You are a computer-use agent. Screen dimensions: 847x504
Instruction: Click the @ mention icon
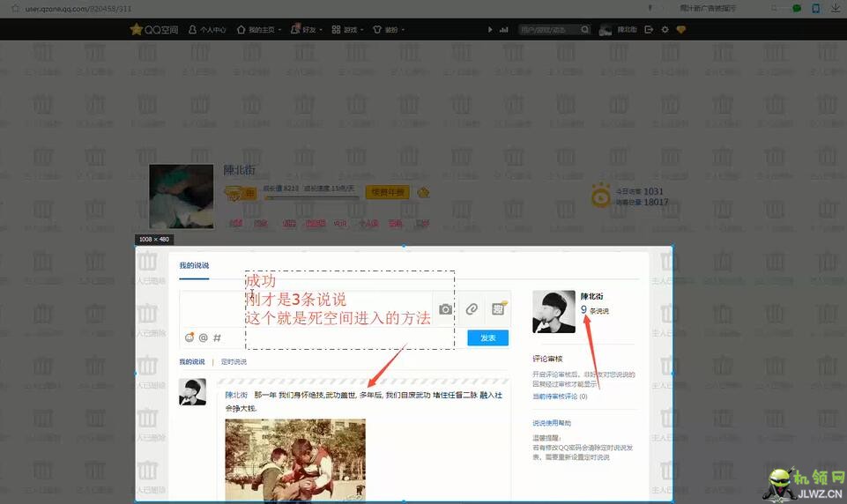(x=203, y=337)
